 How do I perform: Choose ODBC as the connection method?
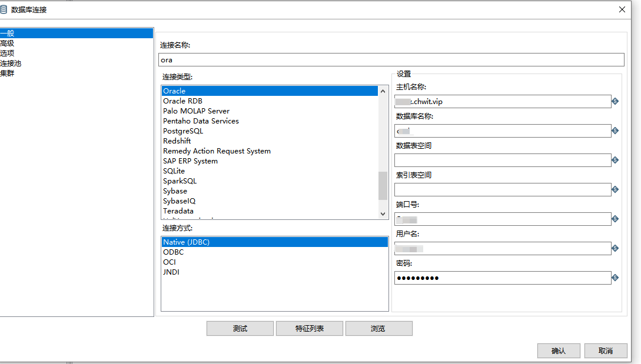(174, 252)
